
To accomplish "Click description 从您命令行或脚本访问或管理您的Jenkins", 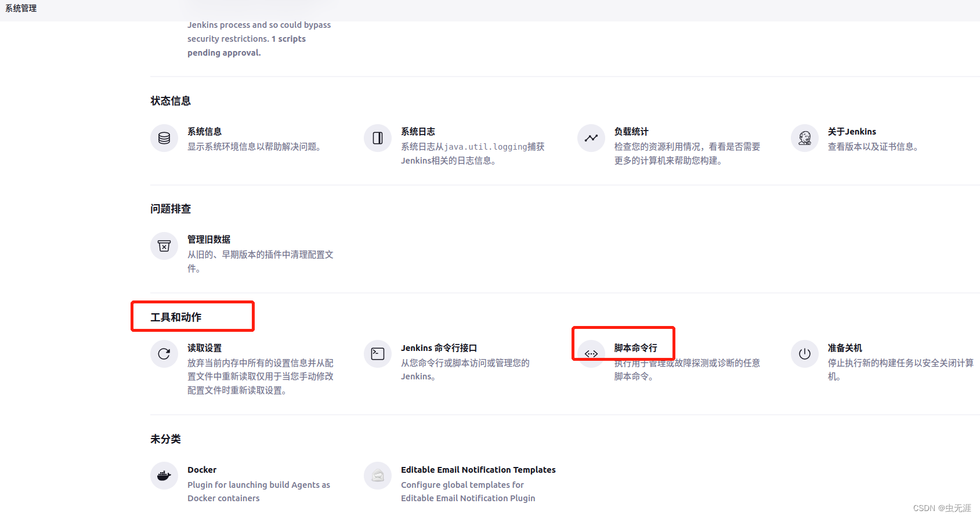I will point(465,370).
